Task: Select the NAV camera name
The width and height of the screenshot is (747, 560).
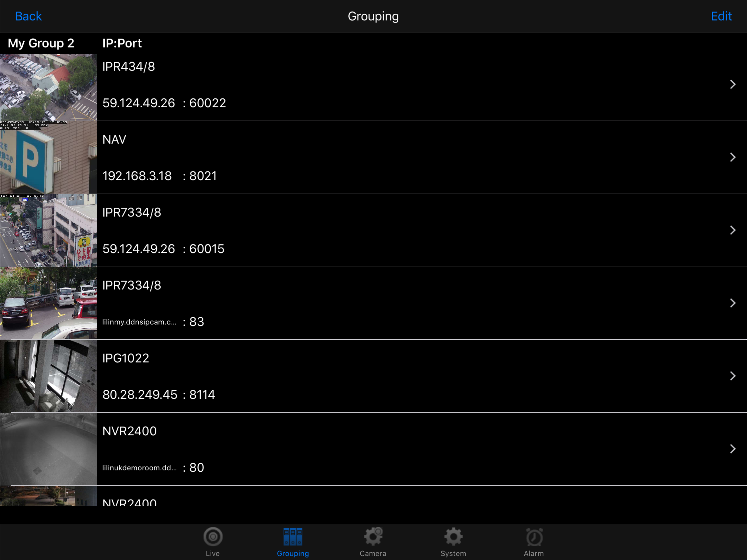Action: [x=115, y=139]
